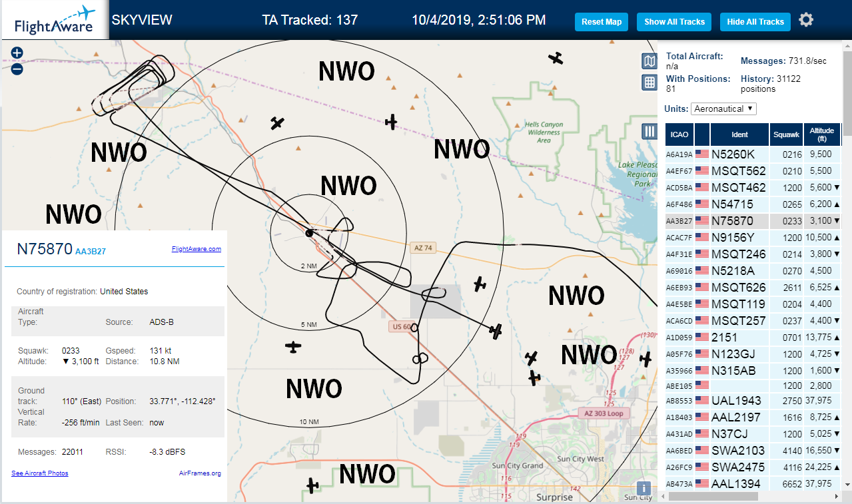
Task: Select AAL1394 aircraft row
Action: click(753, 484)
